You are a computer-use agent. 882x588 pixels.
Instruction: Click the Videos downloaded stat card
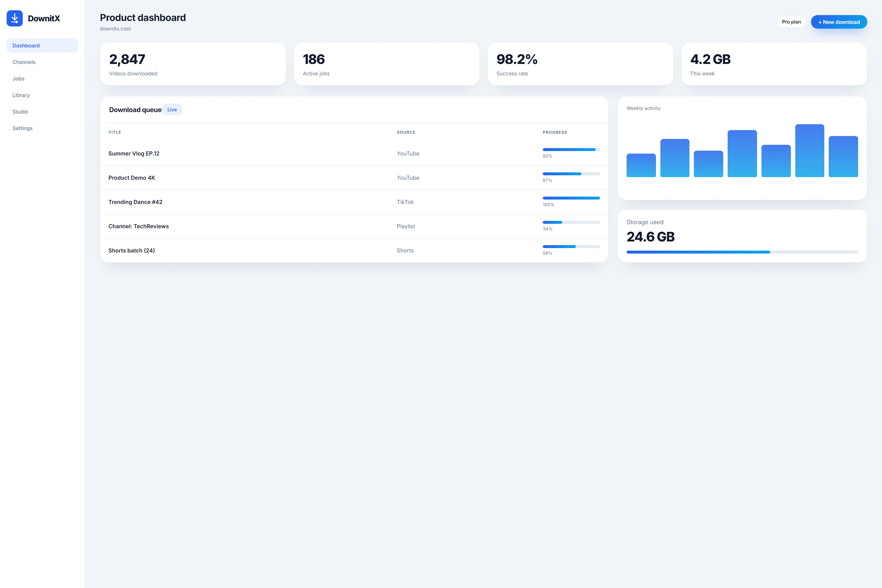(193, 64)
